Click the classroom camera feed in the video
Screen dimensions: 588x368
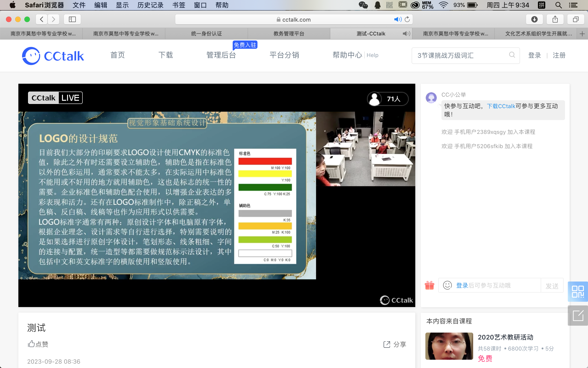coord(365,149)
